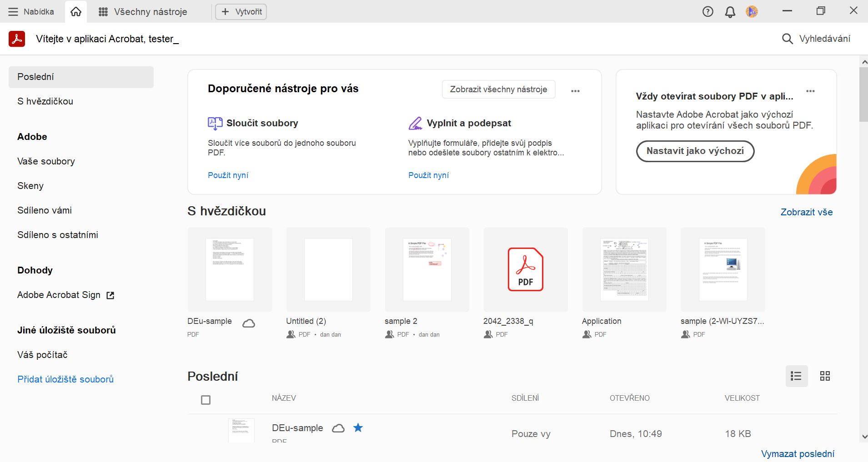Open options menu on Vždy otevírat card
Screen dimensions: 868x462
point(810,90)
